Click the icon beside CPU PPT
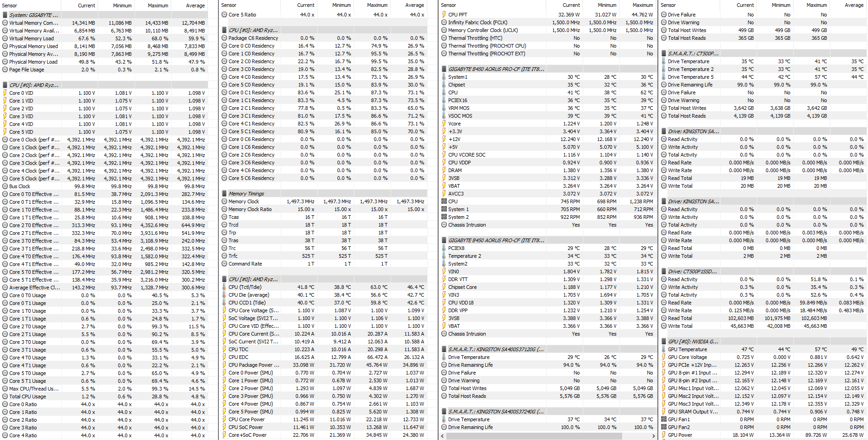The width and height of the screenshot is (868, 440). pyautogui.click(x=444, y=15)
